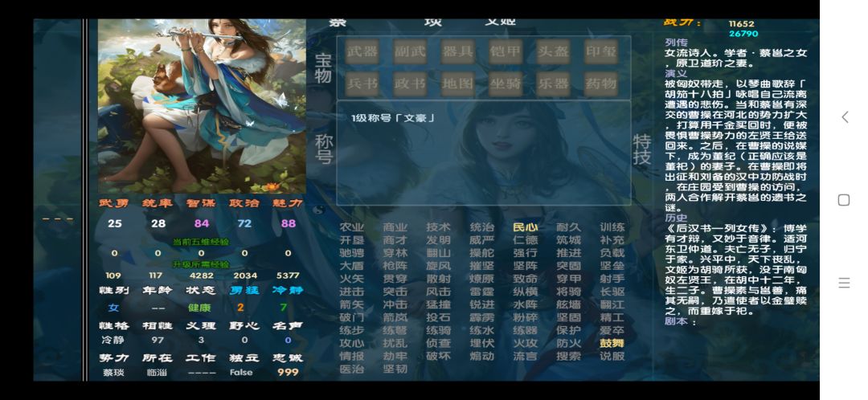Click the 搜索 skill label
This screenshot has height=400, width=868.
568,357
